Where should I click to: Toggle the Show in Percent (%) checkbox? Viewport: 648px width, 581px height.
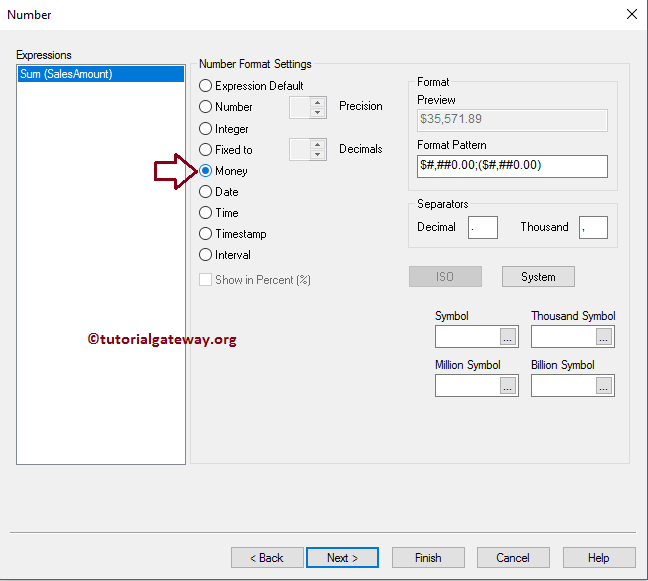click(205, 280)
